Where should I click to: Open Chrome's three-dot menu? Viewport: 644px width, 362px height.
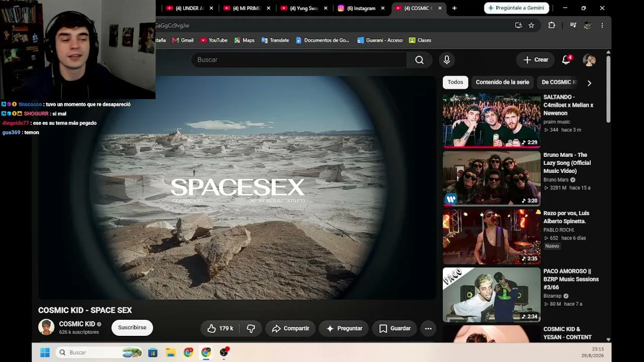click(x=602, y=25)
